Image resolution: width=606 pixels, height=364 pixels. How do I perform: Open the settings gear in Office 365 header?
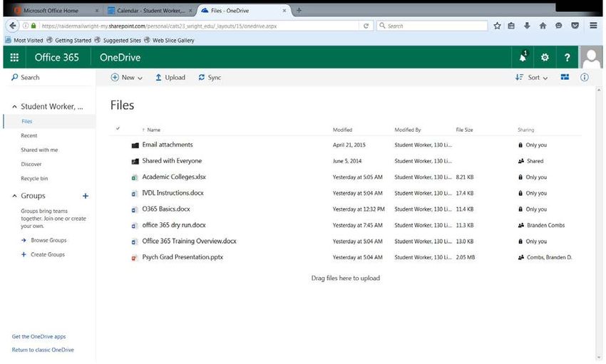point(545,58)
